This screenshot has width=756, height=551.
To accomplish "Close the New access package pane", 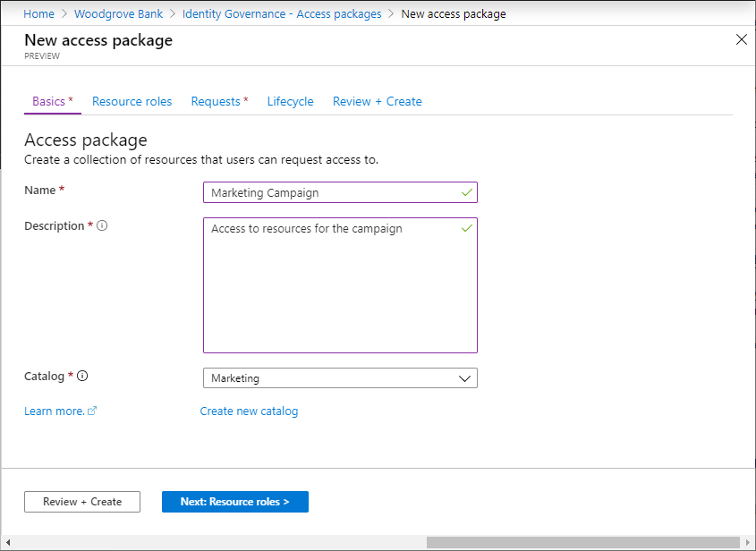I will [x=741, y=39].
